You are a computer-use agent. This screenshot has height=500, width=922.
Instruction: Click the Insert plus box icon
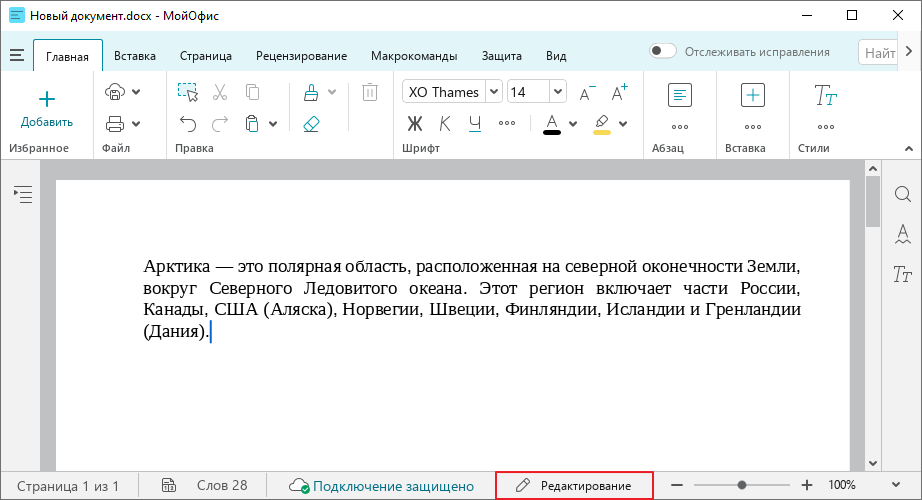(753, 95)
